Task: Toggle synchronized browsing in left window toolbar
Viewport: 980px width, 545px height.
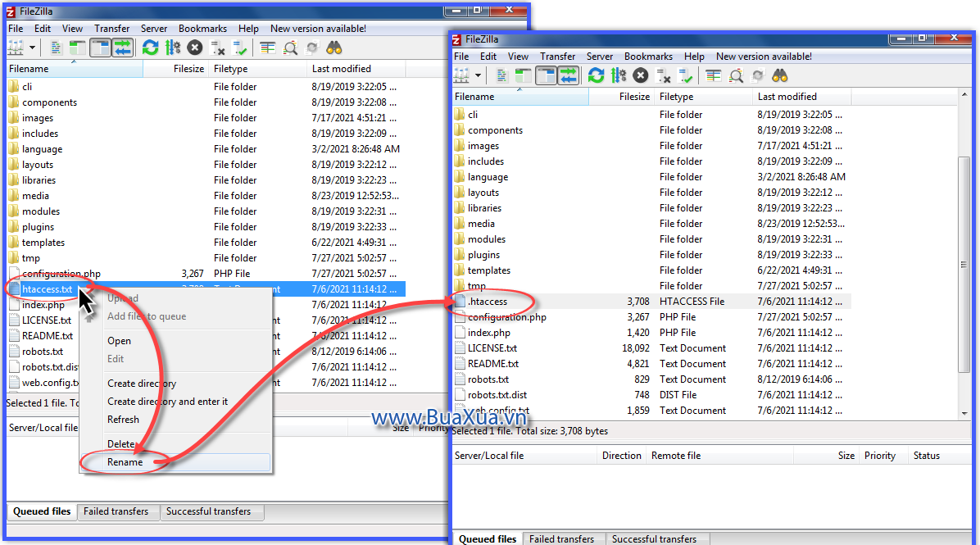Action: pos(312,48)
